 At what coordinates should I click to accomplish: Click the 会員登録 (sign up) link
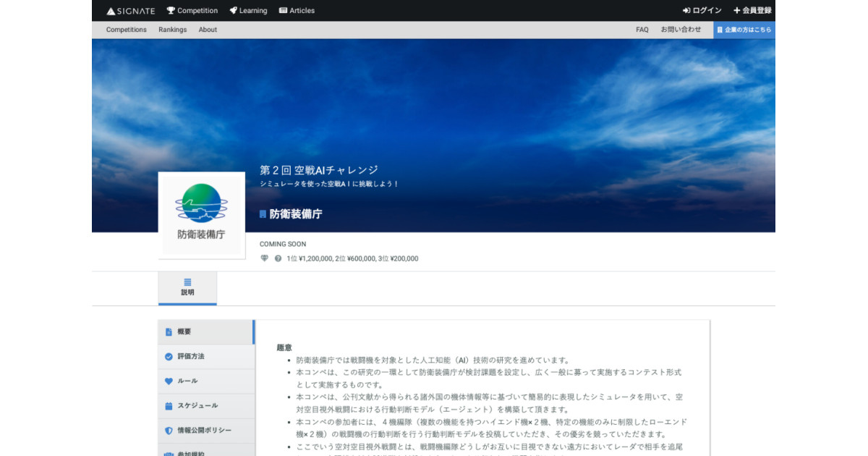pyautogui.click(x=752, y=11)
